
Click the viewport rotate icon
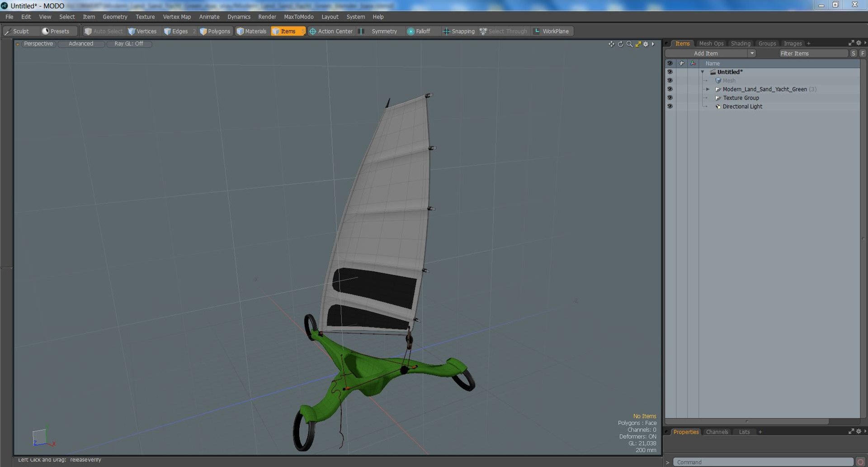[x=620, y=44]
